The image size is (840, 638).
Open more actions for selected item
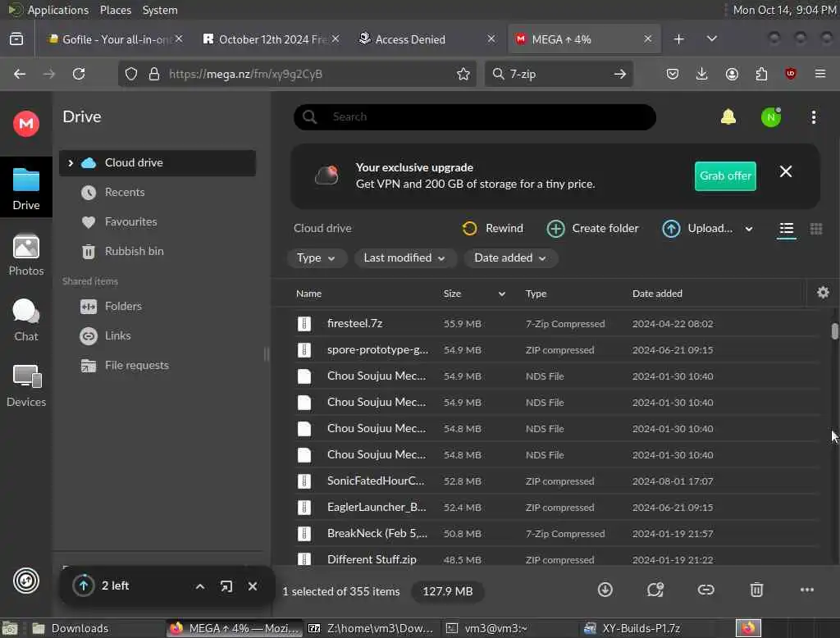coord(807,590)
